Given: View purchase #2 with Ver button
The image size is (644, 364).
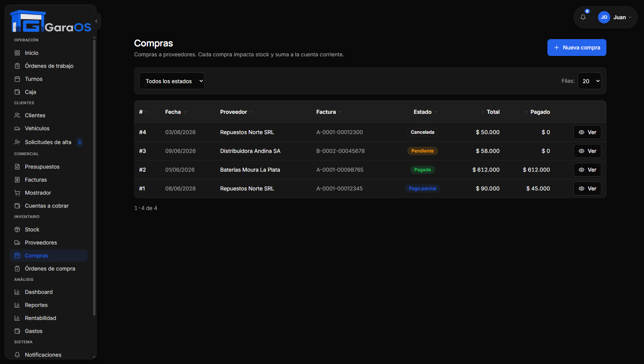Looking at the screenshot, I should 587,170.
